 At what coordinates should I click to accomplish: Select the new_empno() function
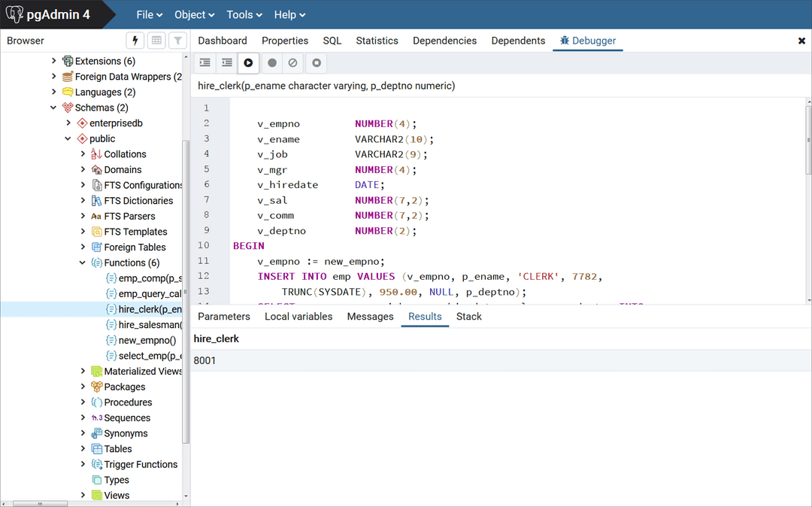(147, 340)
